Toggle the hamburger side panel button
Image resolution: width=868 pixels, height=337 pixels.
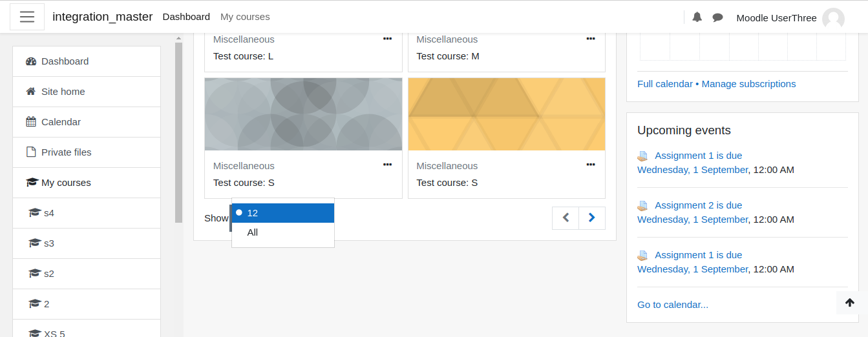tap(27, 17)
